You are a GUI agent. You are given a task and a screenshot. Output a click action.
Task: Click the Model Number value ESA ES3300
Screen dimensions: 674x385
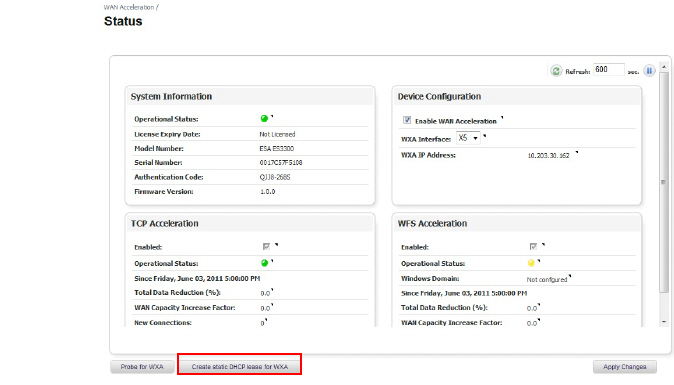(x=276, y=149)
